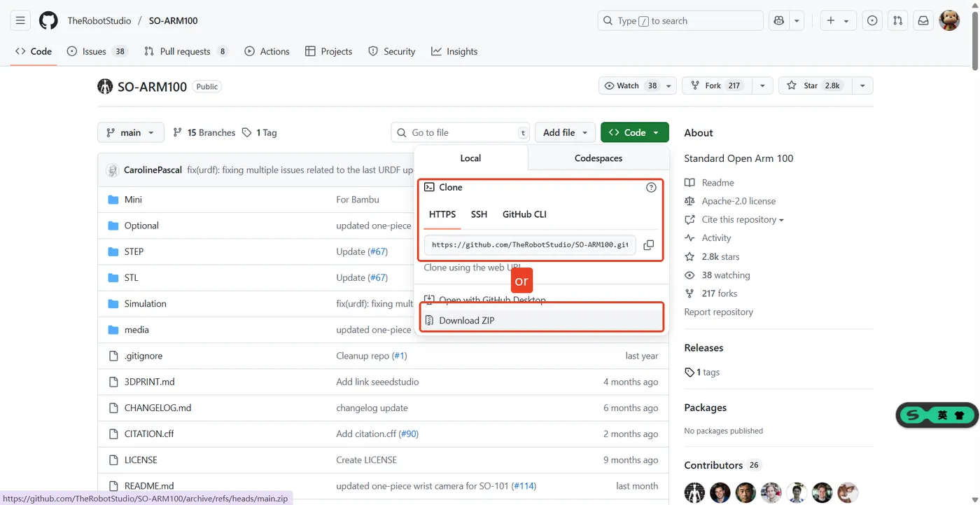The height and width of the screenshot is (505, 980).
Task: Click the Fork button
Action: pos(717,85)
